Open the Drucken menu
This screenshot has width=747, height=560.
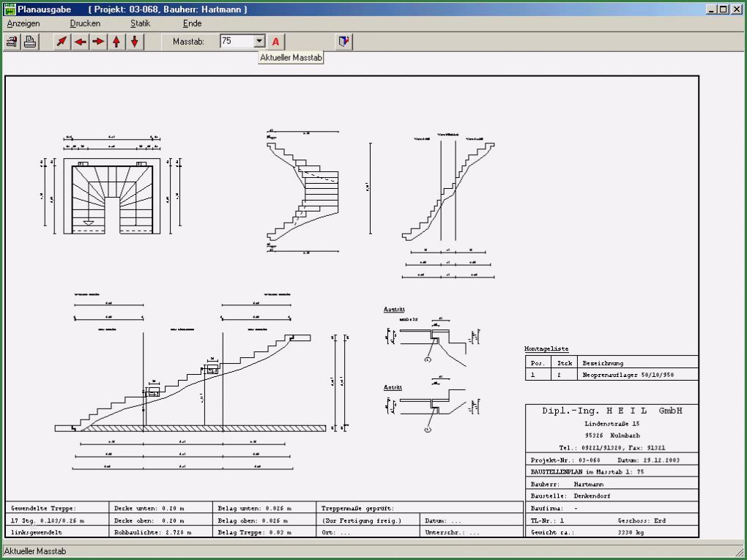point(84,23)
